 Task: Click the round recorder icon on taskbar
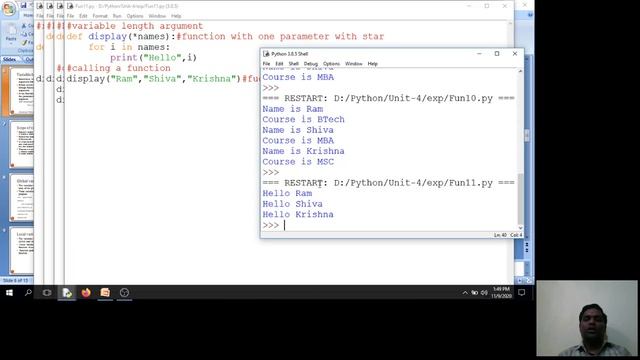click(124, 293)
